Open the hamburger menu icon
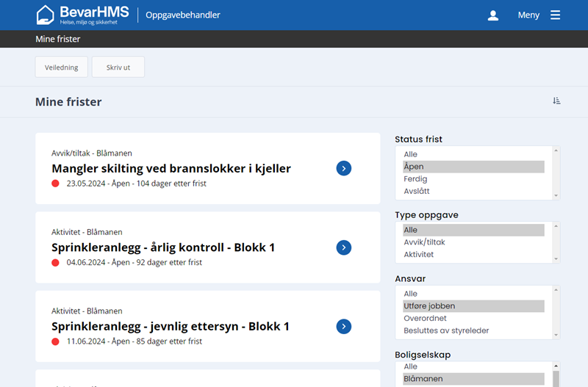Screen dimensions: 588x387 555,15
